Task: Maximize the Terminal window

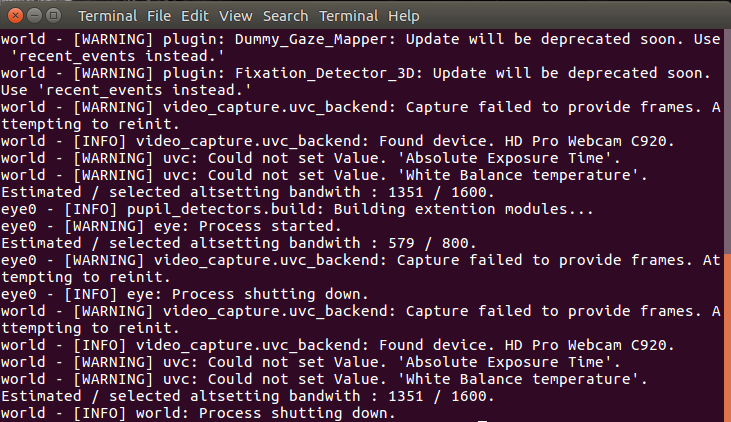Action: click(x=54, y=16)
